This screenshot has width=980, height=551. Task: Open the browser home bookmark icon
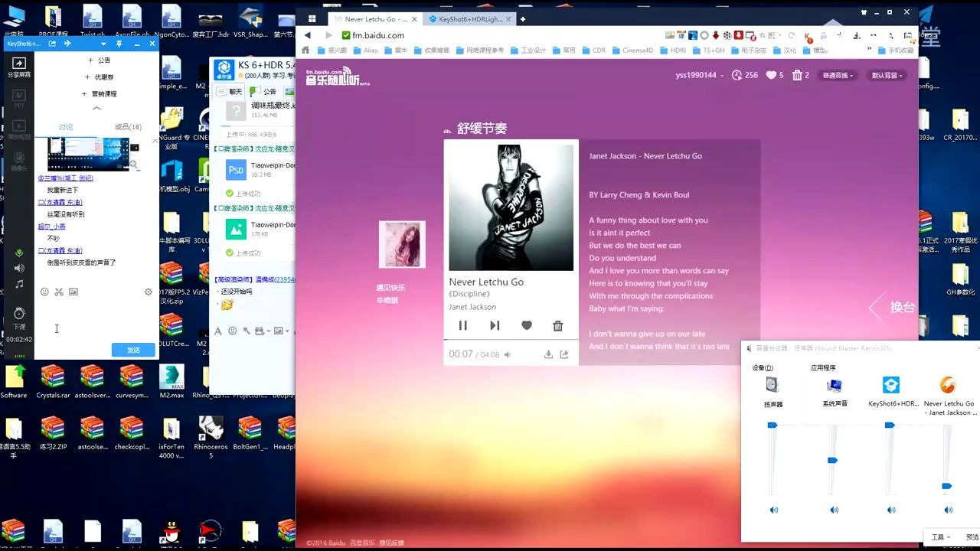click(x=306, y=51)
